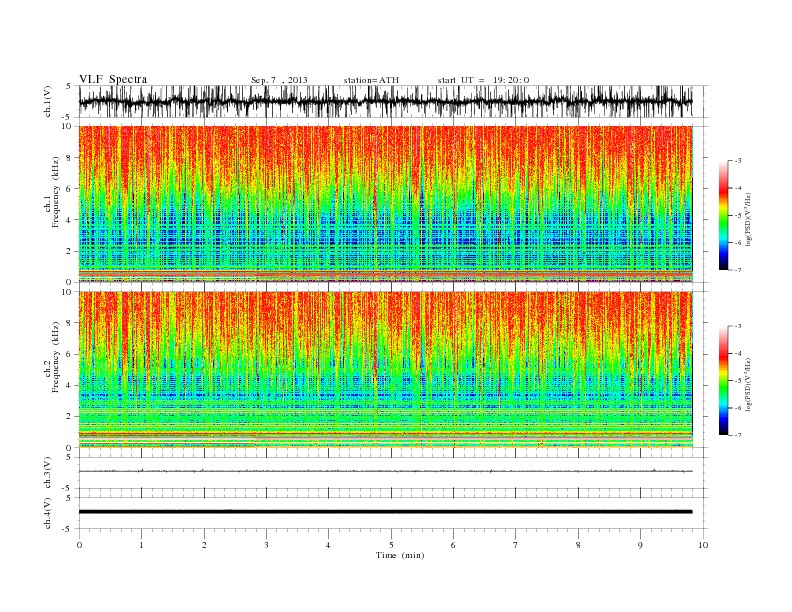Click the ch.1 spectrogram color bar

pyautogui.click(x=724, y=216)
